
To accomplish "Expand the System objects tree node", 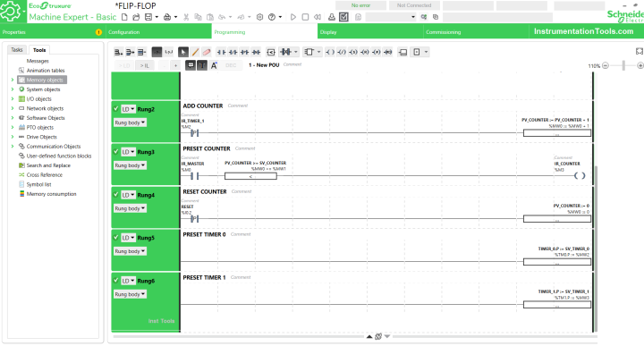I will coord(13,89).
